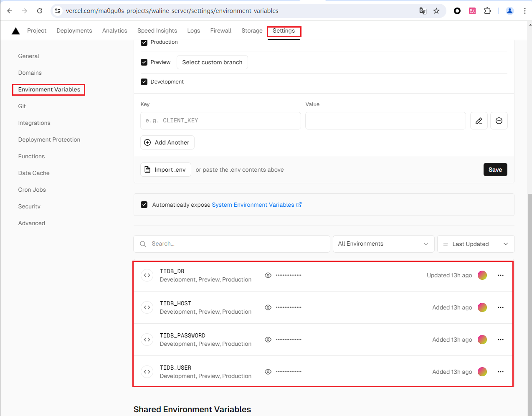This screenshot has width=532, height=416.
Task: Switch to the Firewall tab
Action: coord(221,30)
